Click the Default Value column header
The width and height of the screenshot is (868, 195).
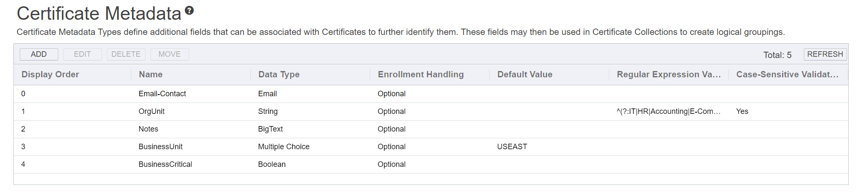click(525, 74)
